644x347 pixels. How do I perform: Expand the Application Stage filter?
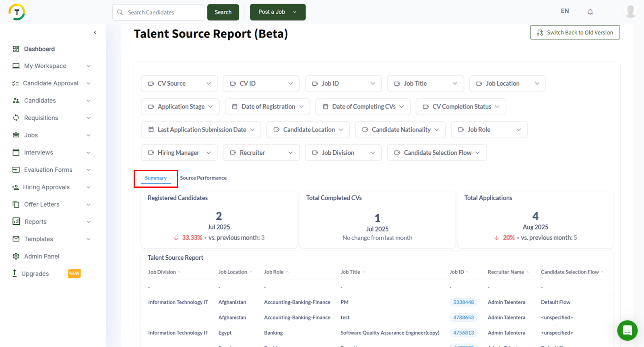click(x=180, y=107)
